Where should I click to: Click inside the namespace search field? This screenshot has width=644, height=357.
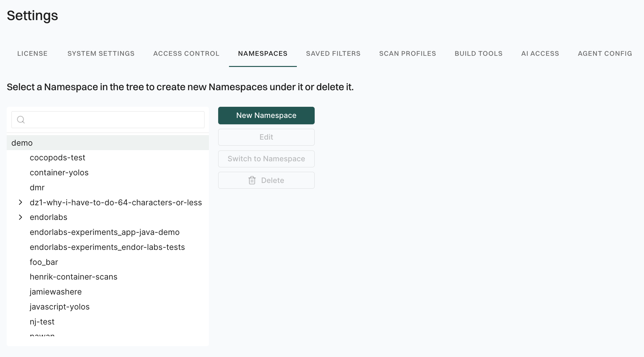click(x=108, y=120)
